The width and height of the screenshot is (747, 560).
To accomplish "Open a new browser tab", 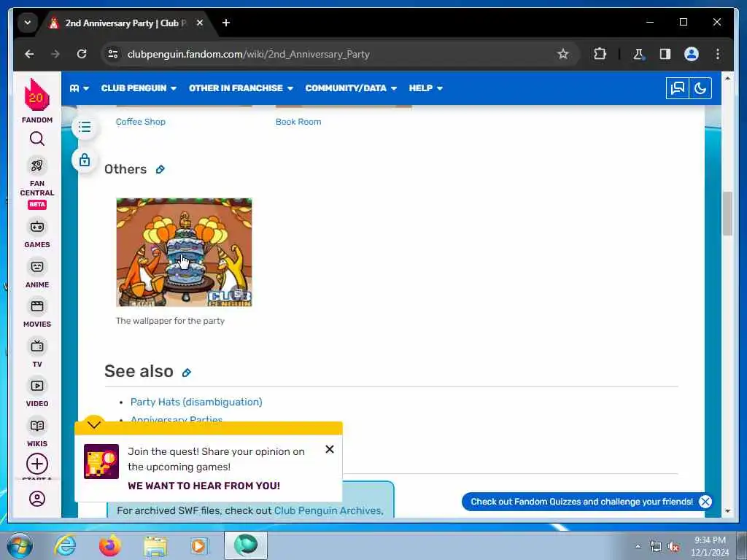I will 226,23.
